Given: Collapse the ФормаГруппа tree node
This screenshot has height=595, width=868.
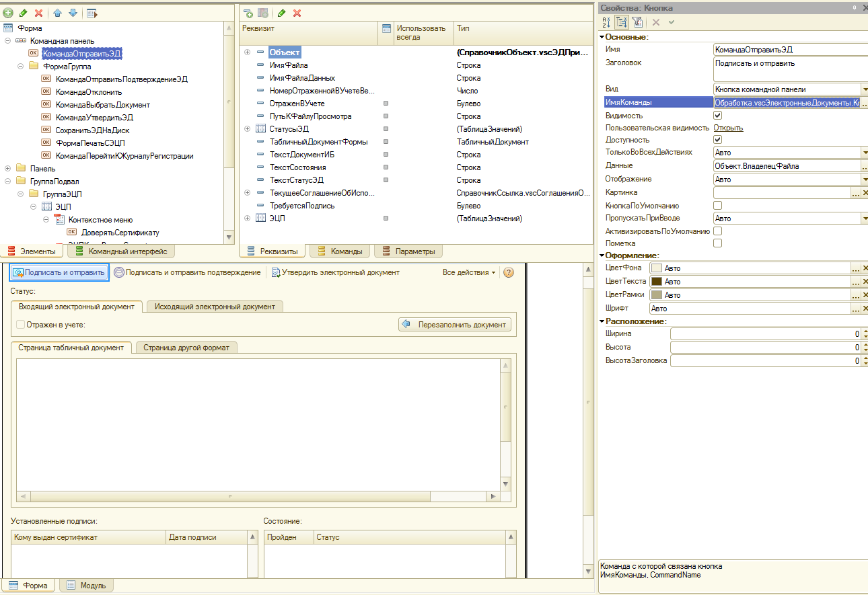Looking at the screenshot, I should [x=20, y=67].
